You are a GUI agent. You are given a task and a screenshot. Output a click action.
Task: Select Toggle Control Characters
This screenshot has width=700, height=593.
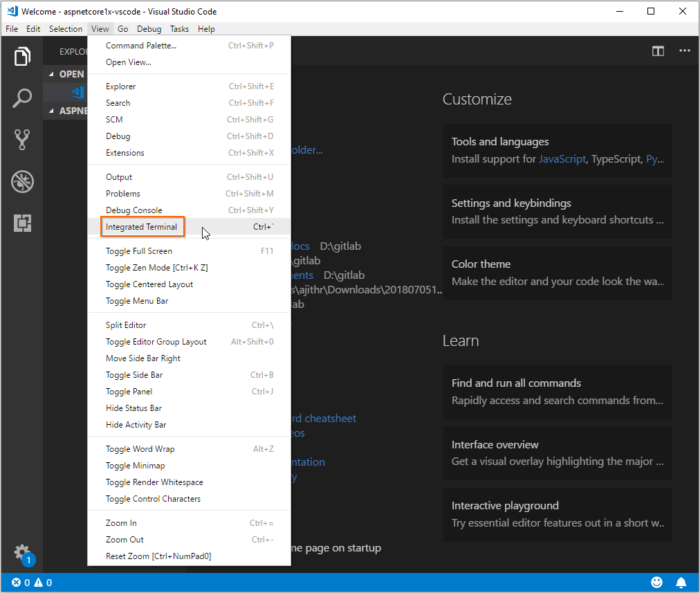coord(190,498)
